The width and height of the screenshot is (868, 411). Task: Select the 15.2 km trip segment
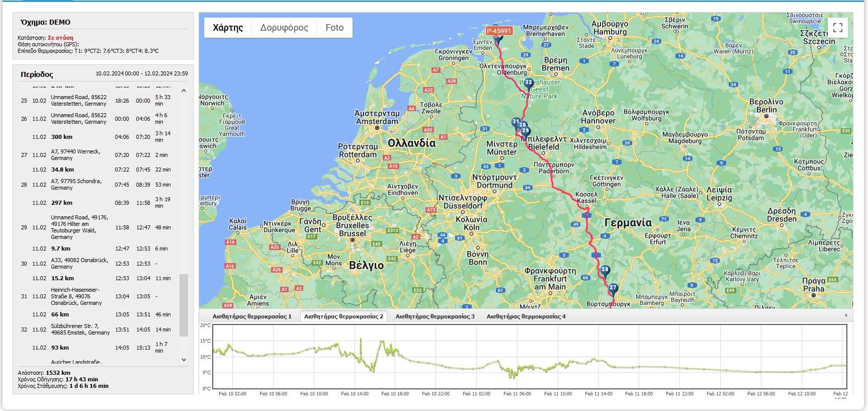pyautogui.click(x=98, y=278)
